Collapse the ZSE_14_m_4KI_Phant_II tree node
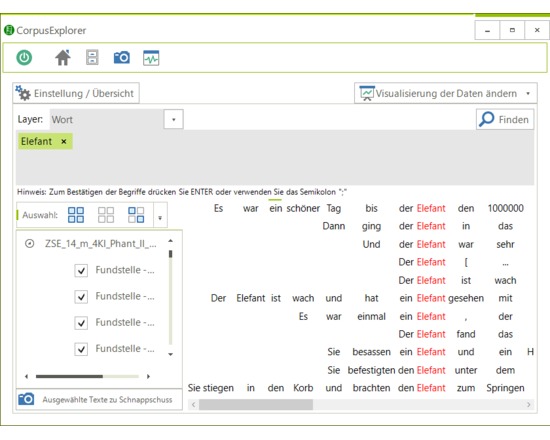Viewport: 550px width, 440px height. tap(30, 243)
